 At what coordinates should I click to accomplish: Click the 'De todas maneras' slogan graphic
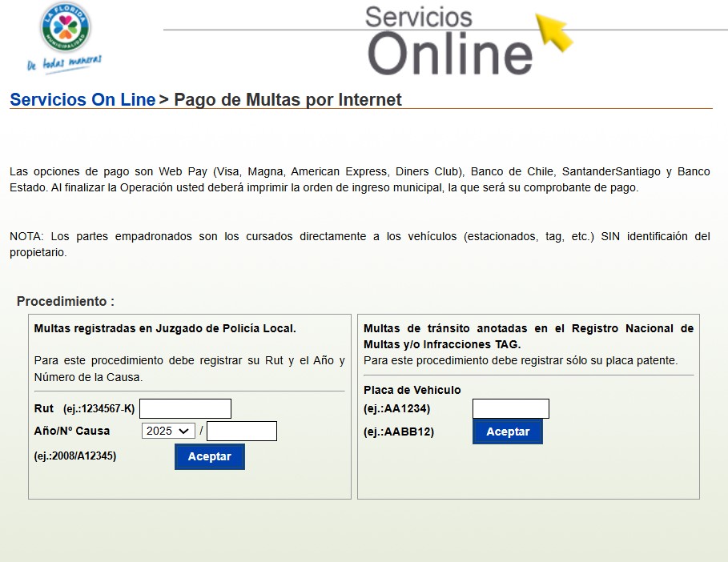64,63
